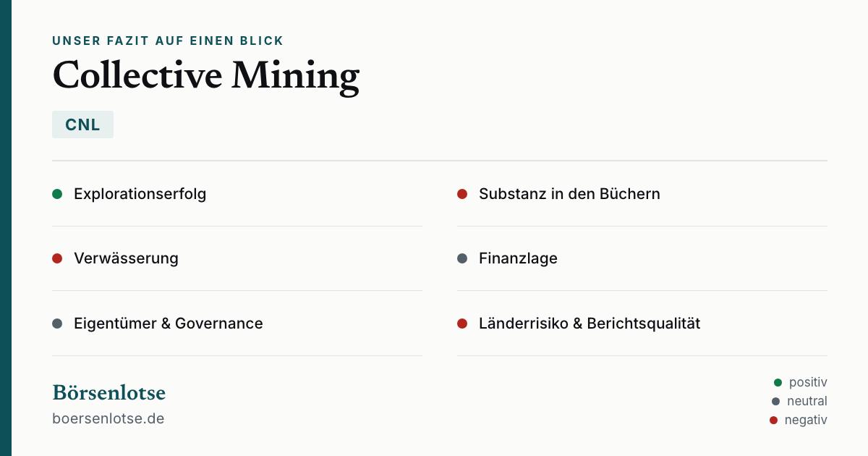This screenshot has height=456, width=868.
Task: Click the Collective Mining headline
Action: (x=206, y=75)
